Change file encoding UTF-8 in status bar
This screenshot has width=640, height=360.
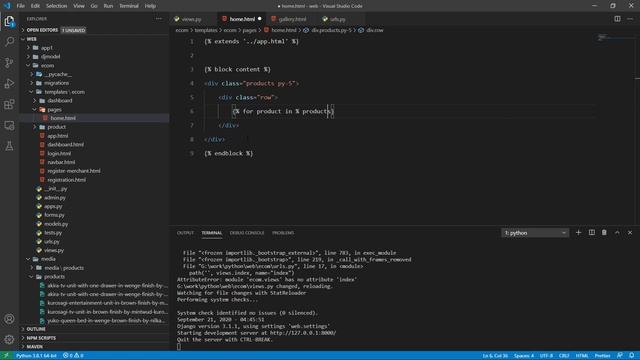pos(546,356)
